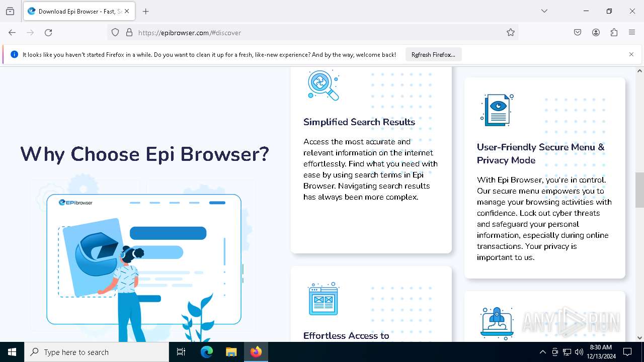Click the Effortless Access to heading

coord(346,335)
